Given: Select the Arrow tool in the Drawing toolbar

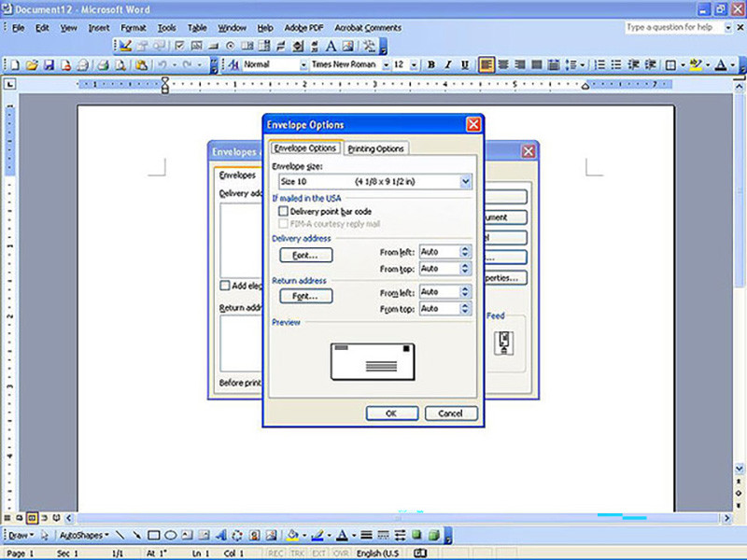Looking at the screenshot, I should pyautogui.click(x=136, y=535).
